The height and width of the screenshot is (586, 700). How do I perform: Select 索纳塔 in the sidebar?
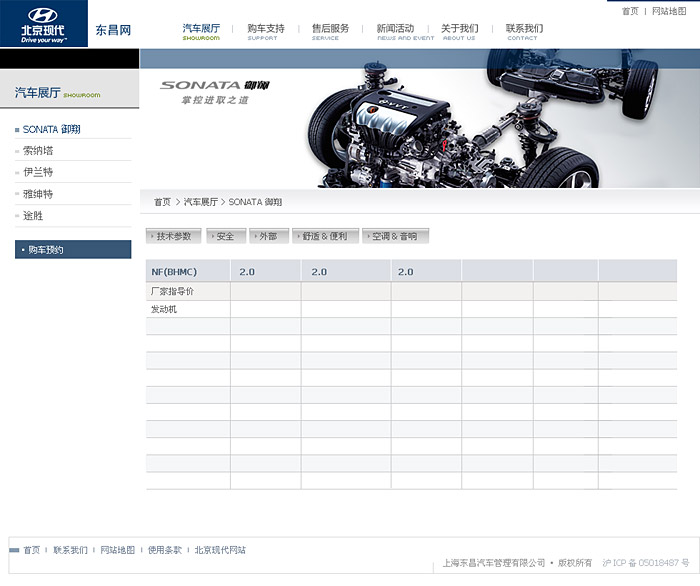click(x=38, y=151)
